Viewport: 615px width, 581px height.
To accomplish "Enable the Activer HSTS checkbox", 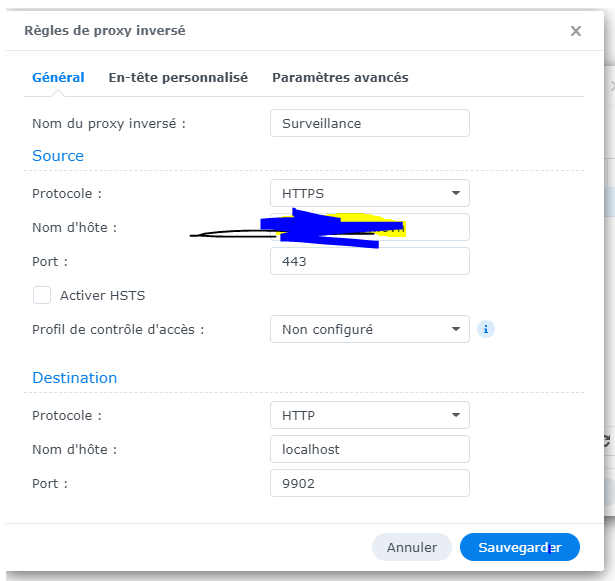I will click(x=42, y=295).
